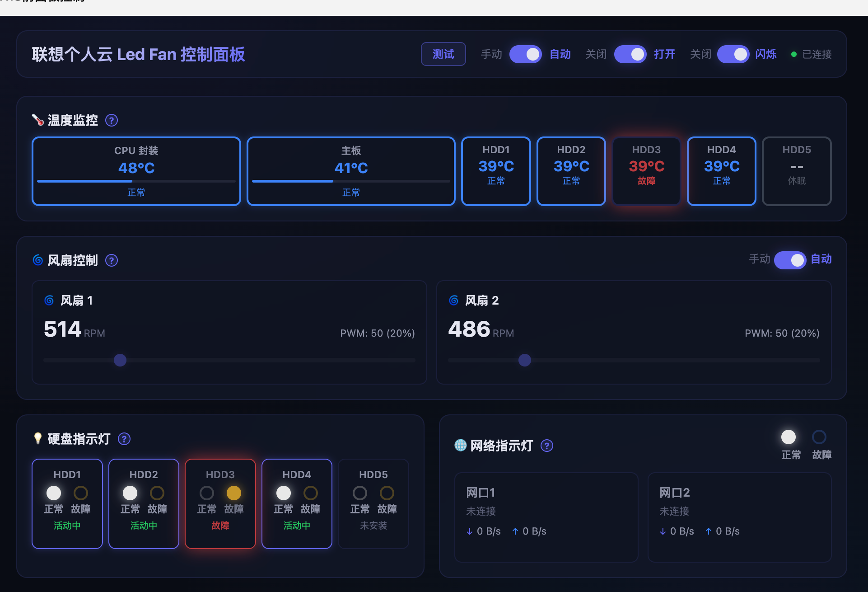Click the lightbulb icon by 硬盘指示灯
This screenshot has width=868, height=592.
pos(38,438)
